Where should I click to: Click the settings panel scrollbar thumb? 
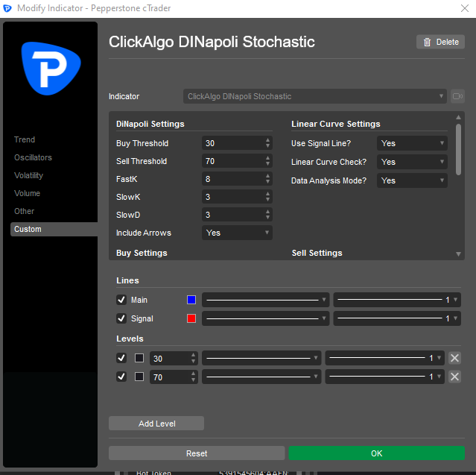[458, 149]
